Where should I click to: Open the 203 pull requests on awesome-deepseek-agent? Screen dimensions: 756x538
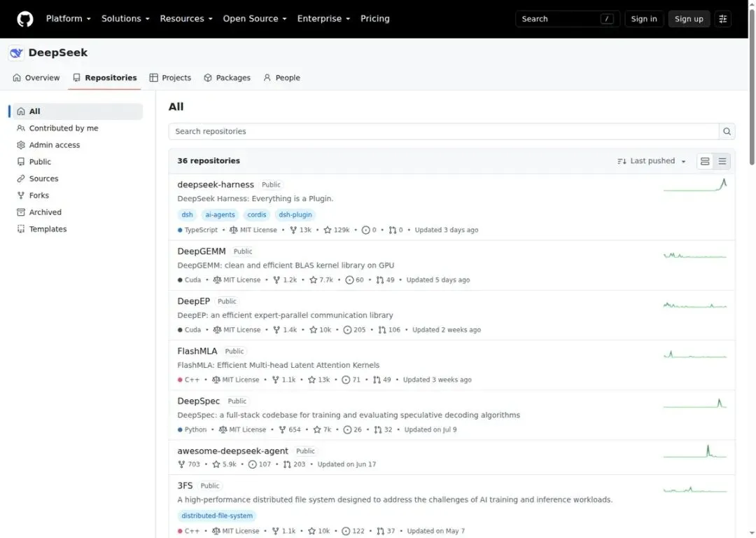click(x=294, y=464)
